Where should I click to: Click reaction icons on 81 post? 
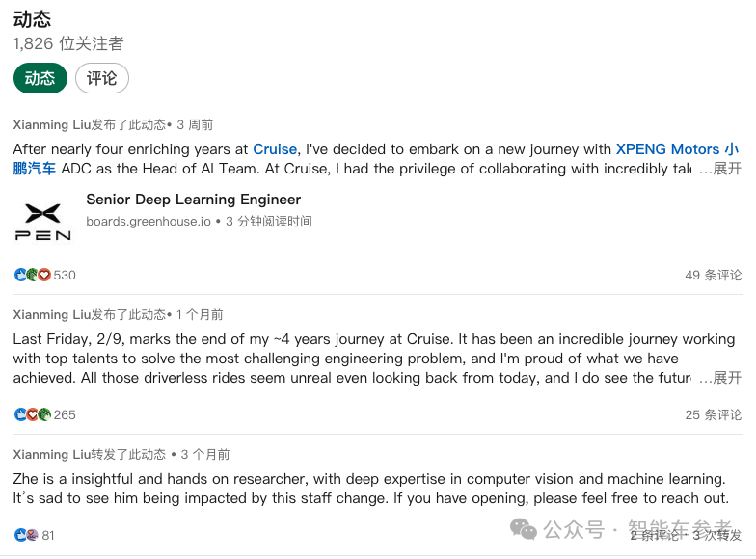[x=26, y=535]
